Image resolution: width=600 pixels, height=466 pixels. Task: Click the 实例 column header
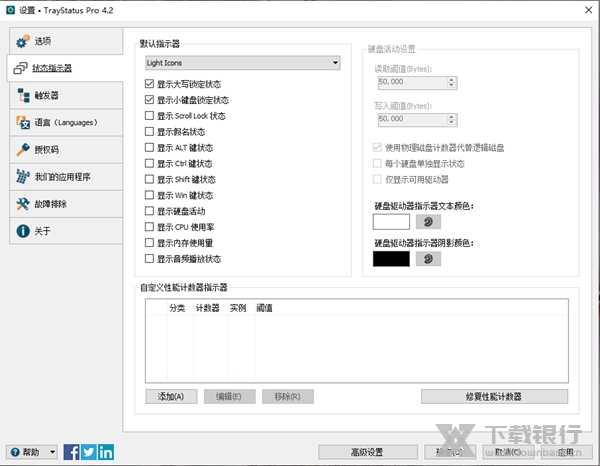click(x=241, y=308)
